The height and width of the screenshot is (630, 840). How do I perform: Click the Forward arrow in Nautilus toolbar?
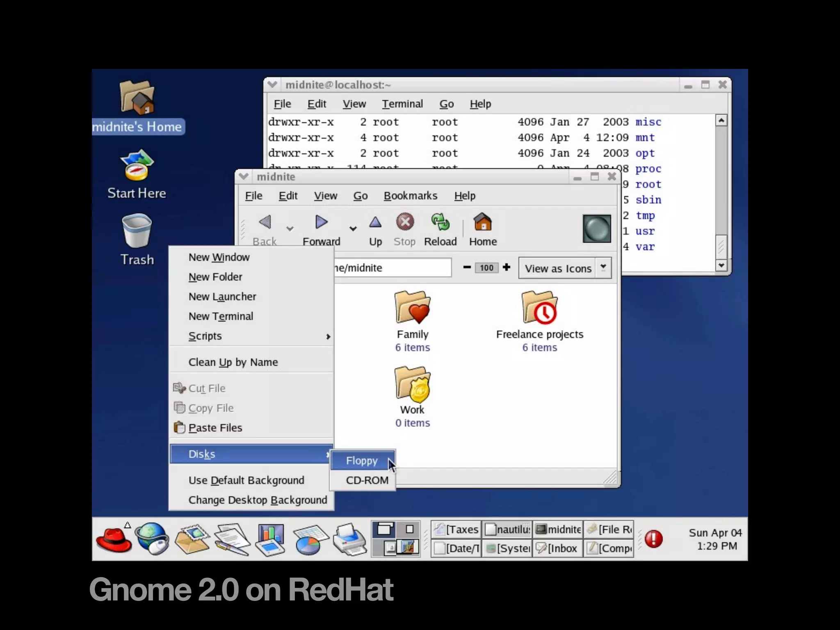pos(322,230)
